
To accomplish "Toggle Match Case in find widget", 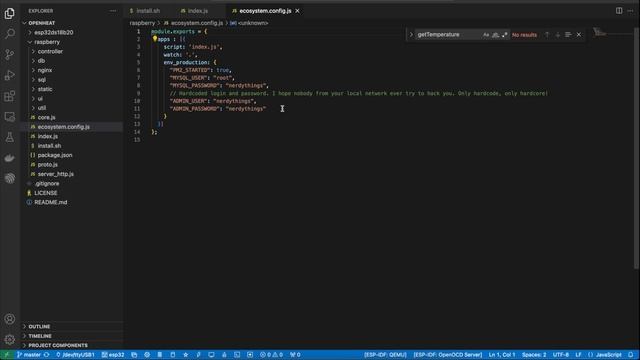I will coord(486,35).
